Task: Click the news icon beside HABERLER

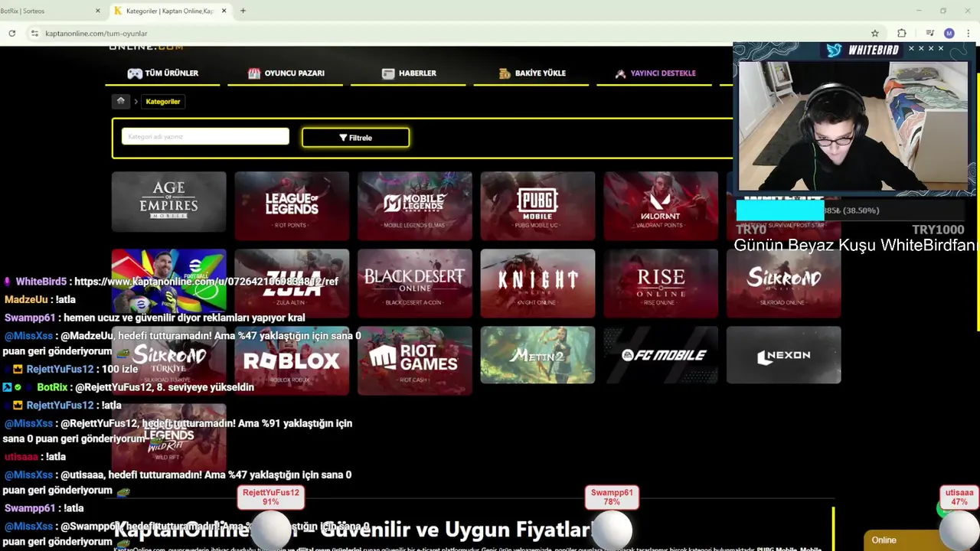Action: (x=388, y=73)
